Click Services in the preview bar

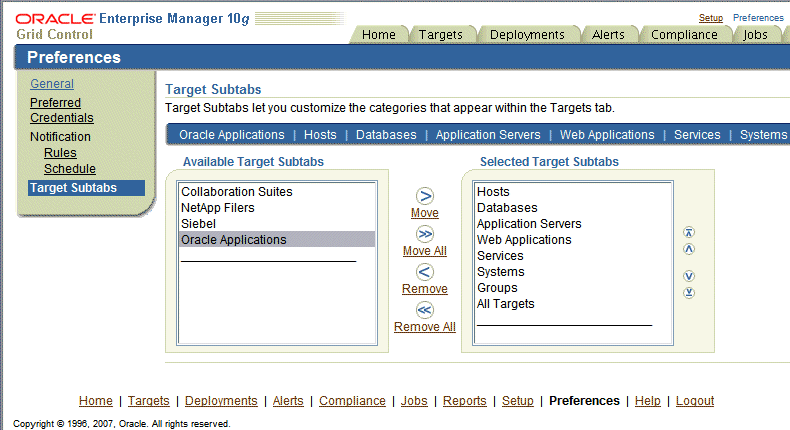pos(697,135)
